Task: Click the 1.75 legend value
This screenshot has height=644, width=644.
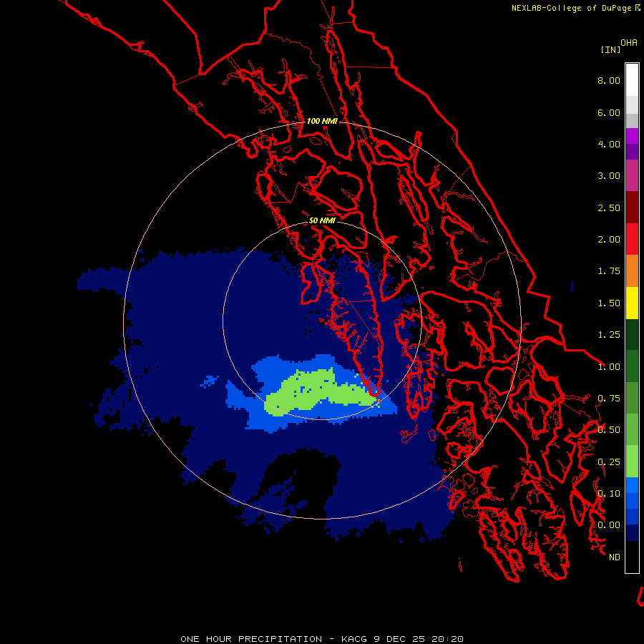Action: click(609, 271)
